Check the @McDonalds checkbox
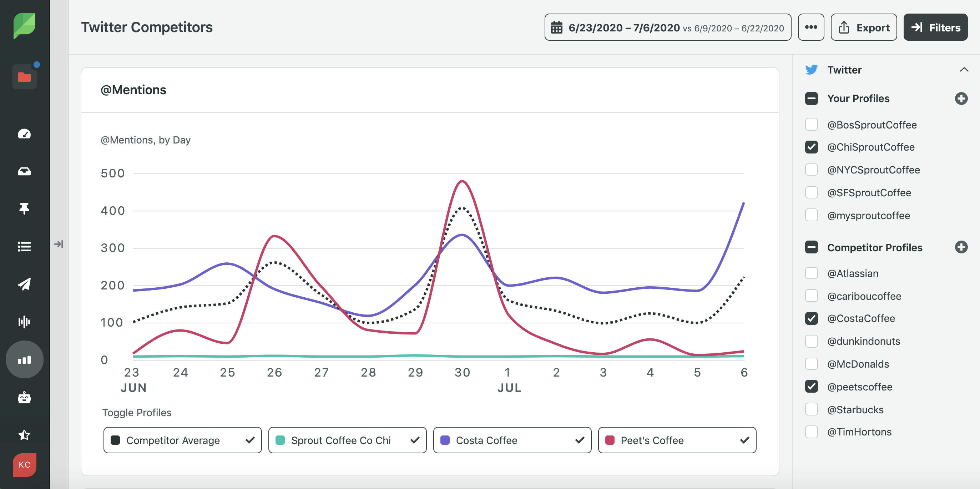The height and width of the screenshot is (489, 980). click(x=811, y=364)
